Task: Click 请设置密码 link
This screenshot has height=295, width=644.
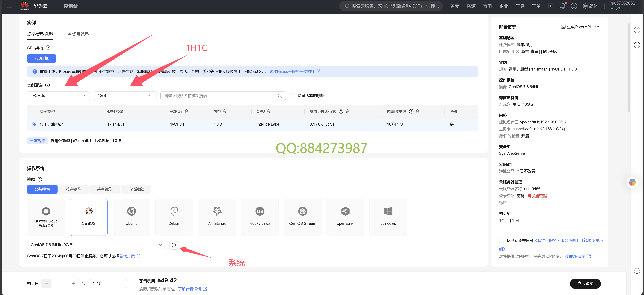Action: [x=537, y=196]
